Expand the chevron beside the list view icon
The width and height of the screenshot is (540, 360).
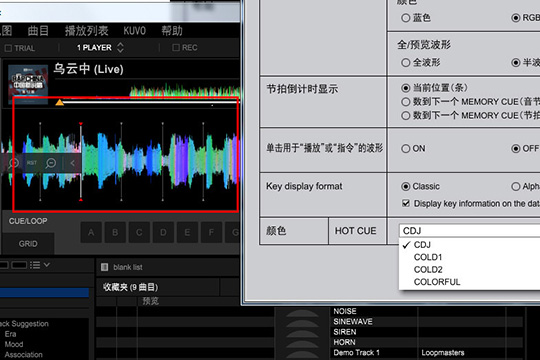47,265
